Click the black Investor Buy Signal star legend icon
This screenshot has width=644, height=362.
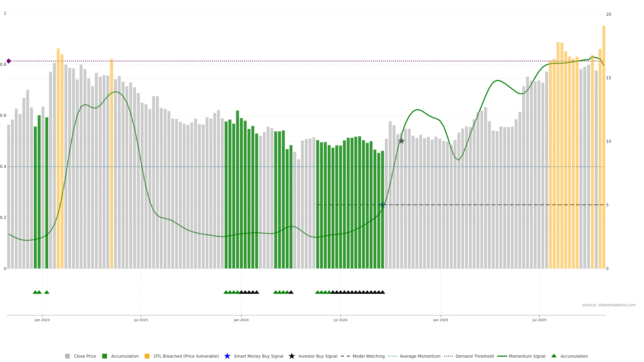[x=291, y=356]
